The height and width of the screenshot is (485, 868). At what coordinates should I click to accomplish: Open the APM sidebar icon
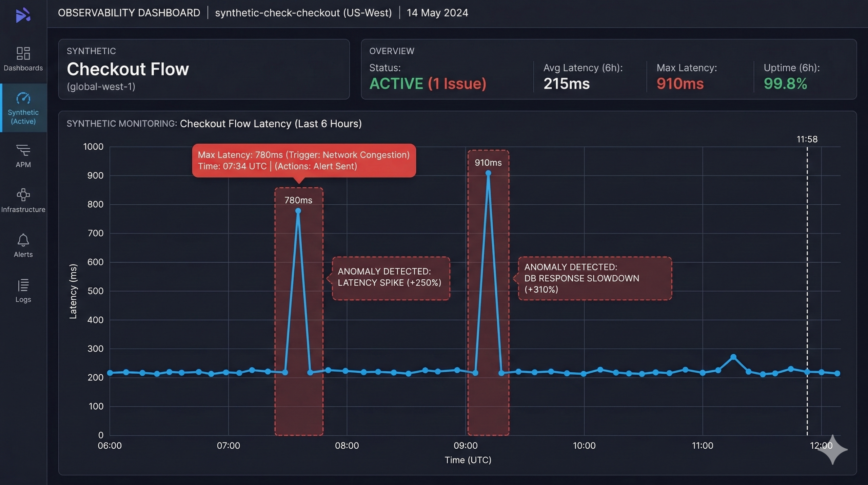point(23,150)
